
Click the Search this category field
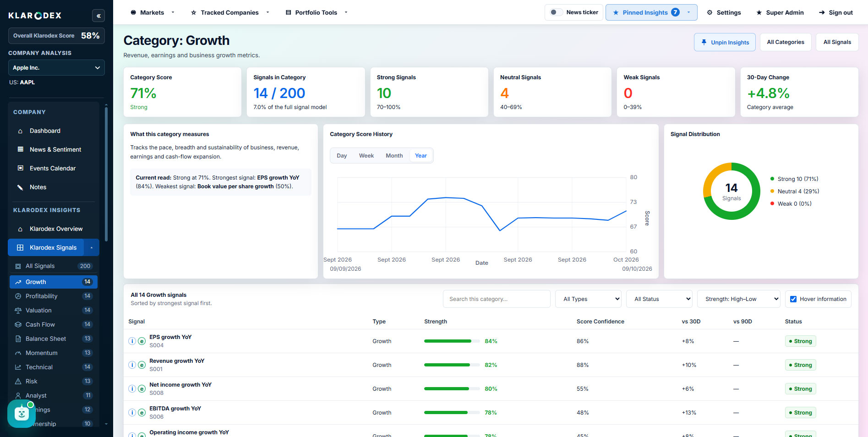tap(497, 299)
